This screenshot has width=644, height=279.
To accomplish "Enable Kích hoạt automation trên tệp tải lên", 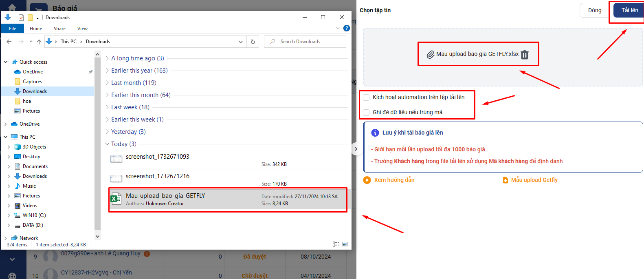I will point(367,97).
